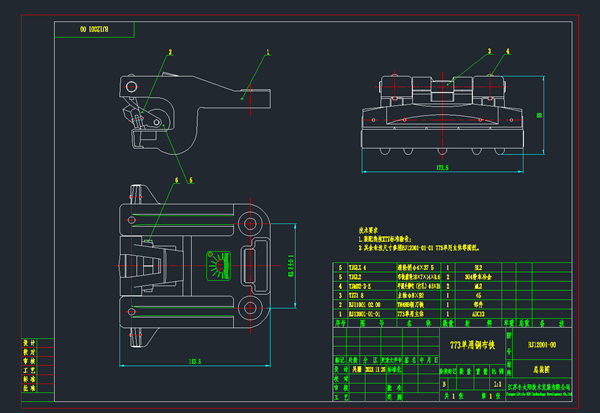
Task: Select balloon number 2 callout label
Action: tap(170, 52)
